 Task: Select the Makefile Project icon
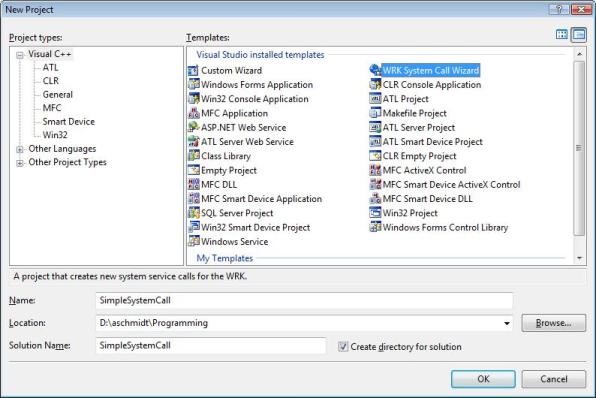tap(375, 113)
